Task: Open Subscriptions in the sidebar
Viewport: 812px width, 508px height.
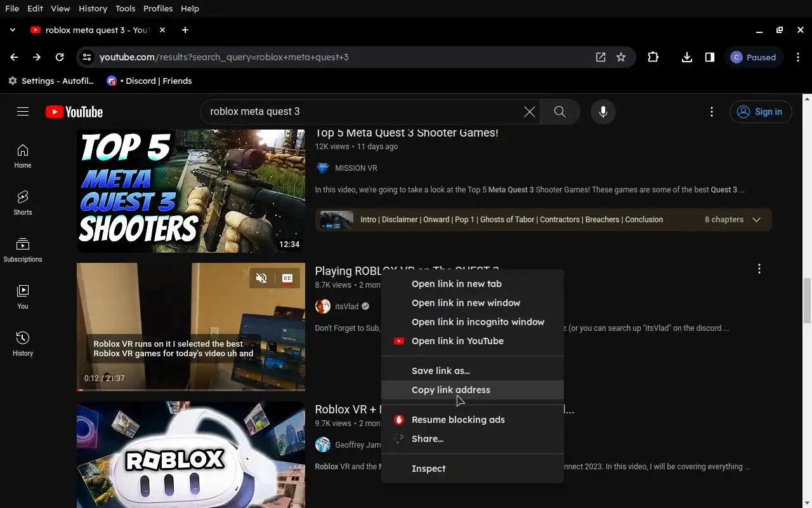Action: (x=23, y=250)
